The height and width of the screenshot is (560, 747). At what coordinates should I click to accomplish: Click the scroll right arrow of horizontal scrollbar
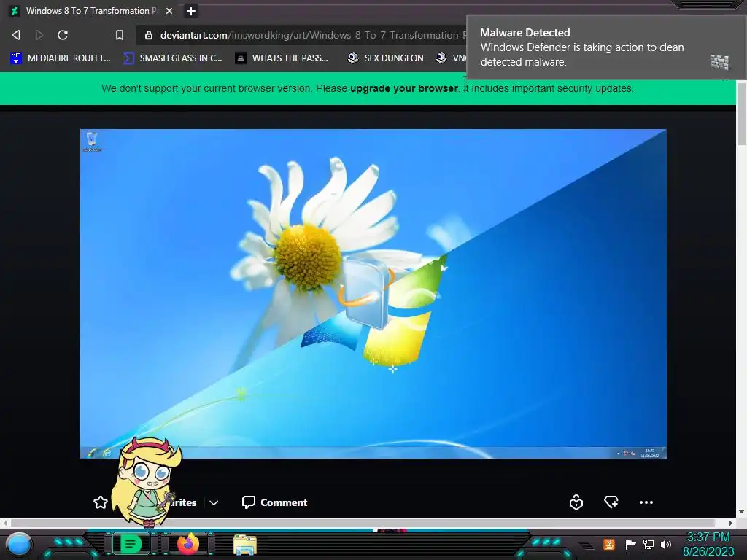[x=731, y=523]
